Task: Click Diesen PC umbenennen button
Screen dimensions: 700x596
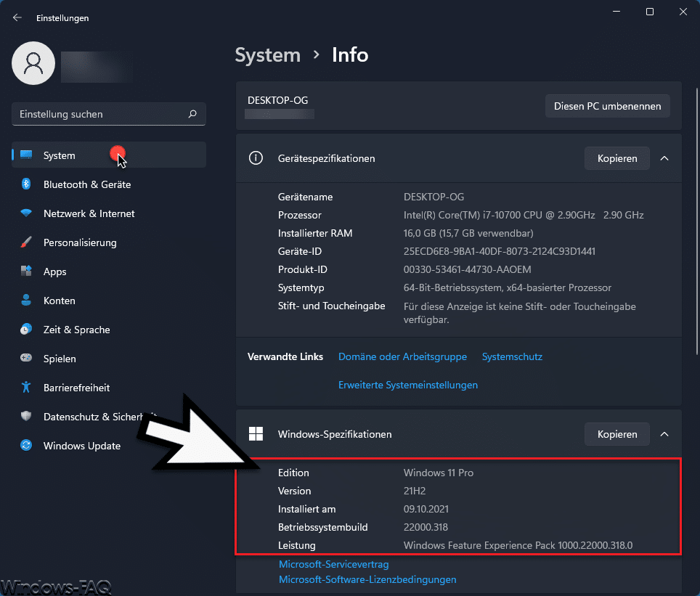Action: tap(608, 106)
